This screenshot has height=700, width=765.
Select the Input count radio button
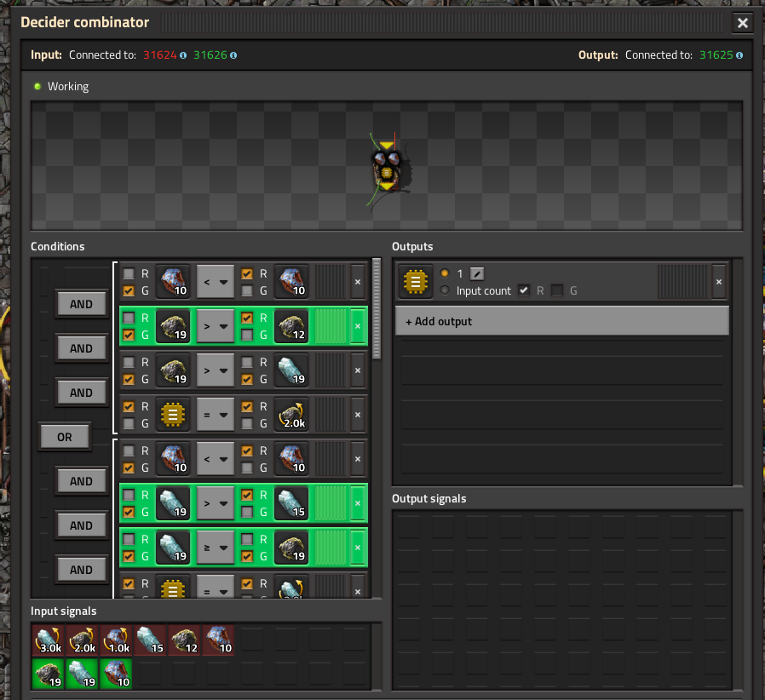point(445,290)
